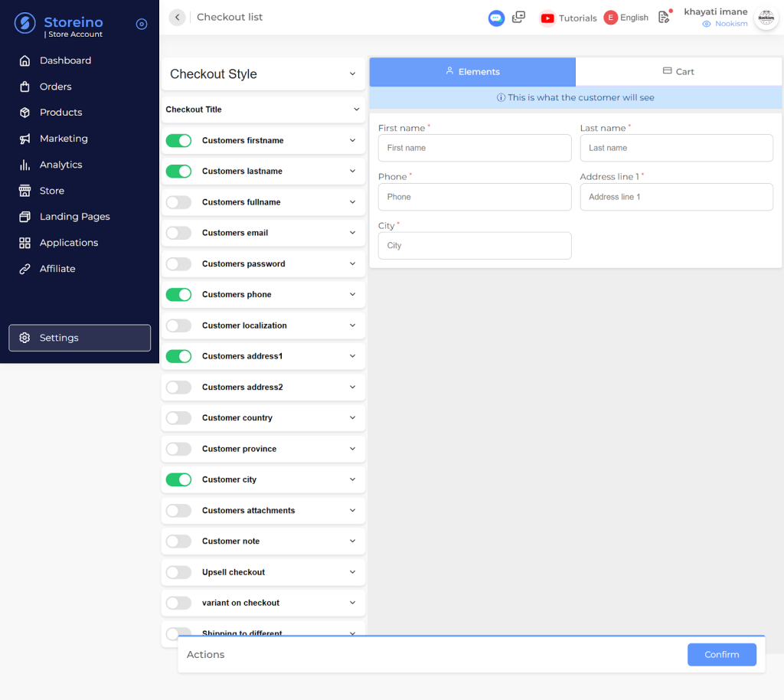Image resolution: width=784 pixels, height=700 pixels.
Task: Click the Phone input field
Action: pyautogui.click(x=475, y=197)
